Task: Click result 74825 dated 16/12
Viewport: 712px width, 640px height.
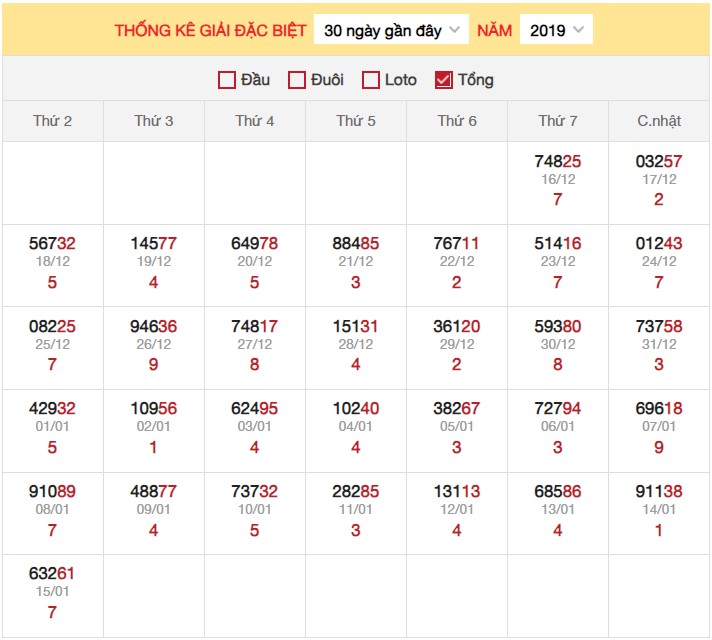Action: click(x=558, y=161)
